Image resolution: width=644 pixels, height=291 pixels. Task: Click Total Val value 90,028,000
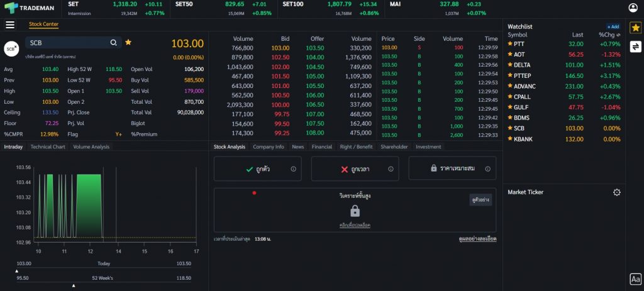190,113
